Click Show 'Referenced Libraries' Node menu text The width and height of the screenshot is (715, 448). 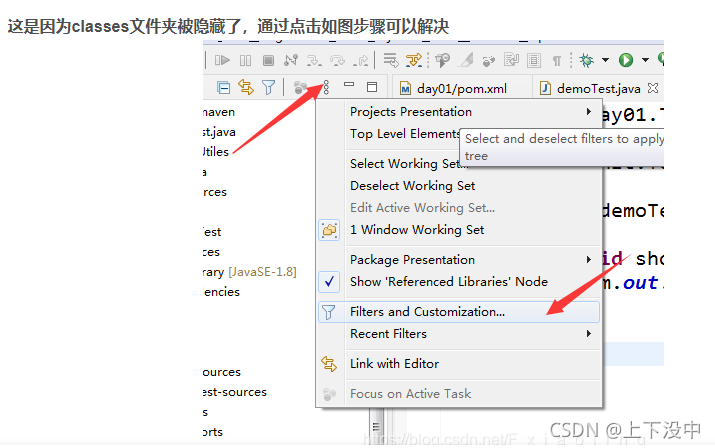449,281
